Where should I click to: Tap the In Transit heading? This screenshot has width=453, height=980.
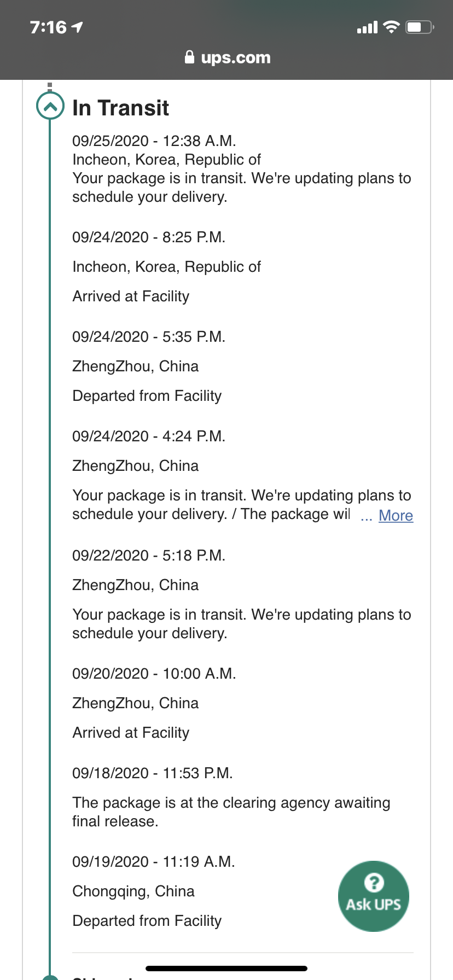point(120,108)
